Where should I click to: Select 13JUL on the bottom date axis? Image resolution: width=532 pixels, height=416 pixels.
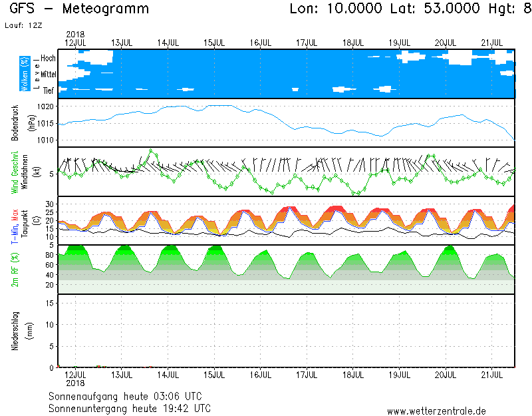[x=122, y=374]
